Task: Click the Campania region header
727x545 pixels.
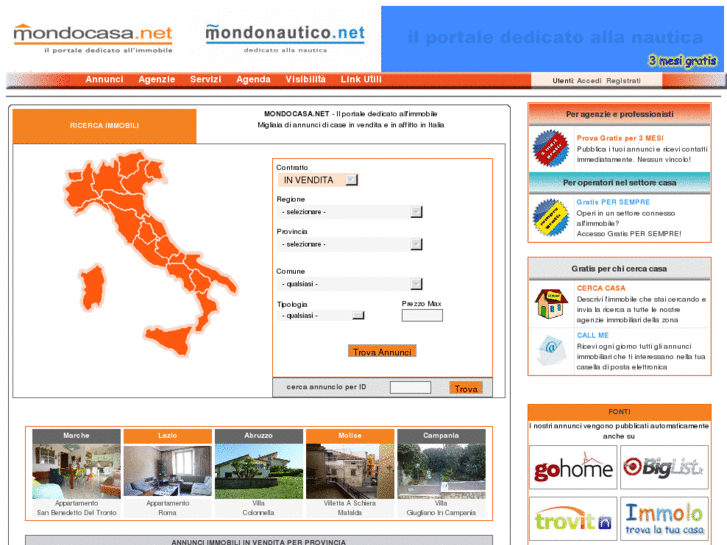Action: click(441, 436)
